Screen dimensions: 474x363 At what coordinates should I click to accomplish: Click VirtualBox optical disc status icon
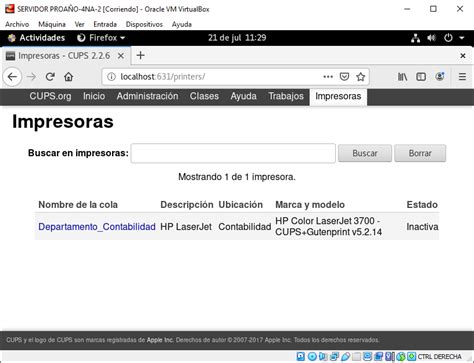[312, 357]
